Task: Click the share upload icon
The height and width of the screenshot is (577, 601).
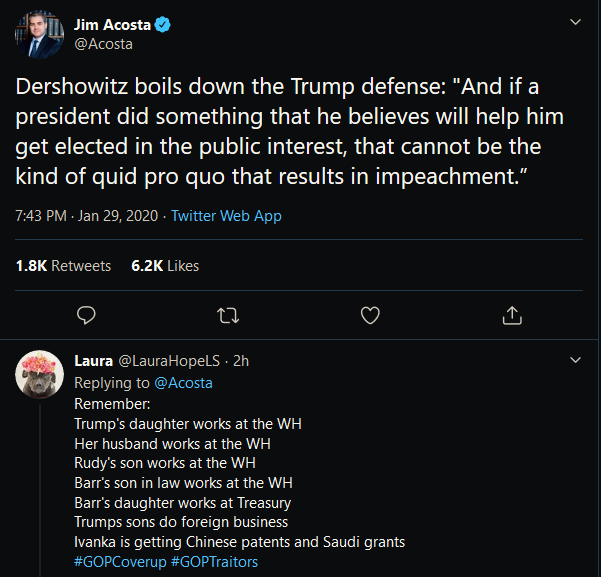Action: [x=512, y=315]
